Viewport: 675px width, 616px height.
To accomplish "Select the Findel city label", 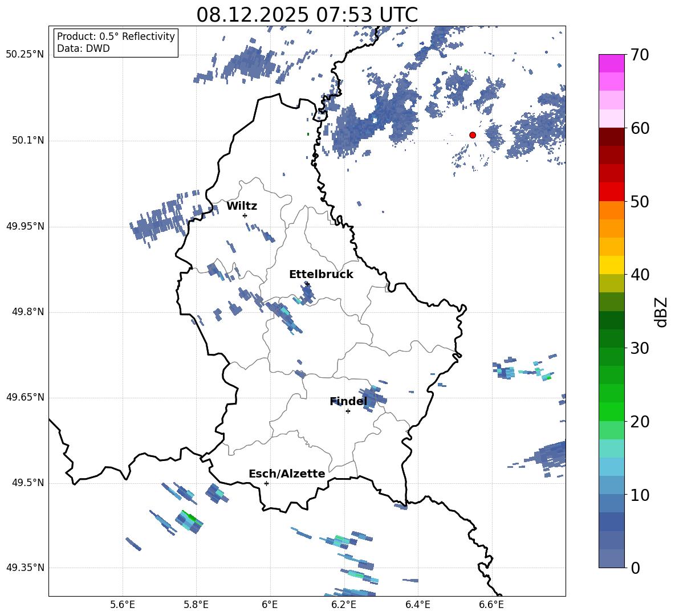I will coord(348,402).
